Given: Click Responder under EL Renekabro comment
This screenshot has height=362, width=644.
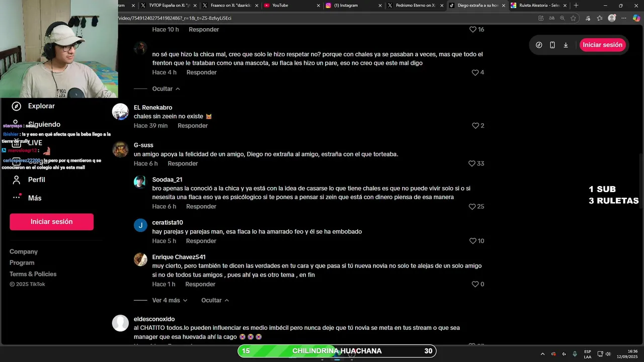Looking at the screenshot, I should (193, 126).
